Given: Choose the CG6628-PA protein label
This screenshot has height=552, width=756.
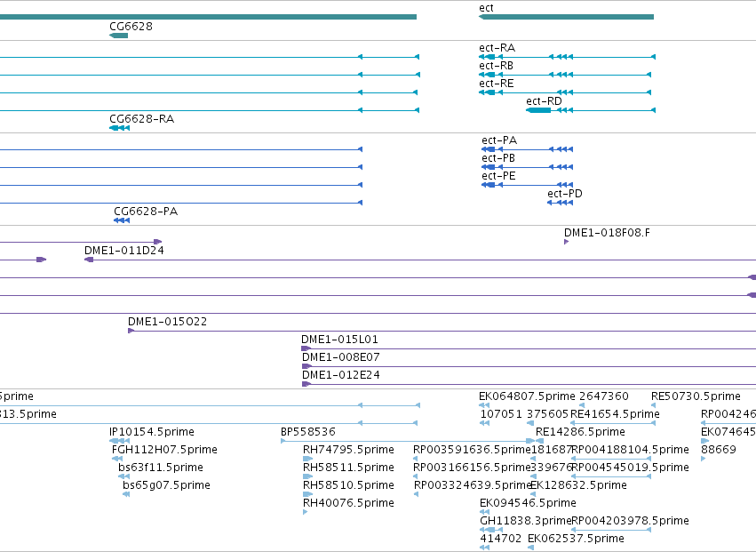Looking at the screenshot, I should [x=146, y=212].
